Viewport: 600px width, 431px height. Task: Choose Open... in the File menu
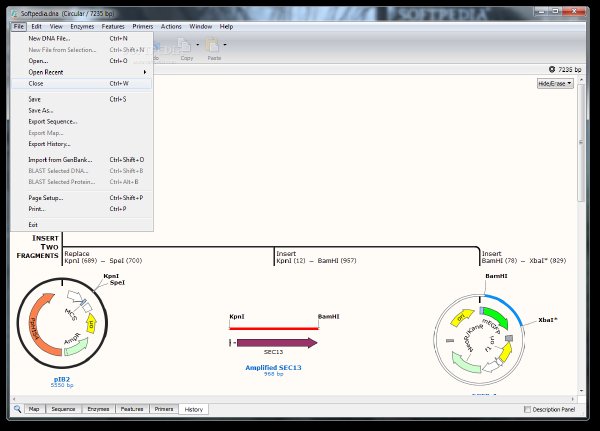[x=82, y=61]
